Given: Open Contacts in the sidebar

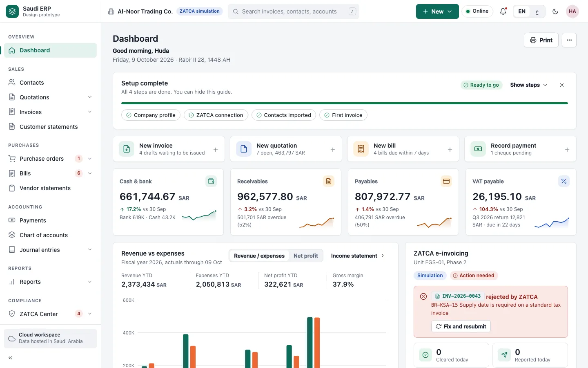Looking at the screenshot, I should tap(50, 83).
